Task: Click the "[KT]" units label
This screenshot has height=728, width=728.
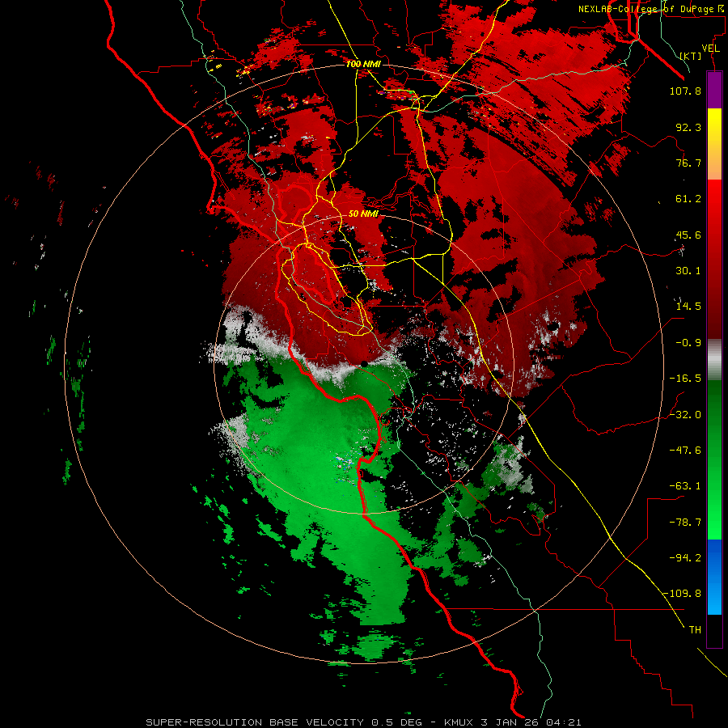Action: coord(691,56)
